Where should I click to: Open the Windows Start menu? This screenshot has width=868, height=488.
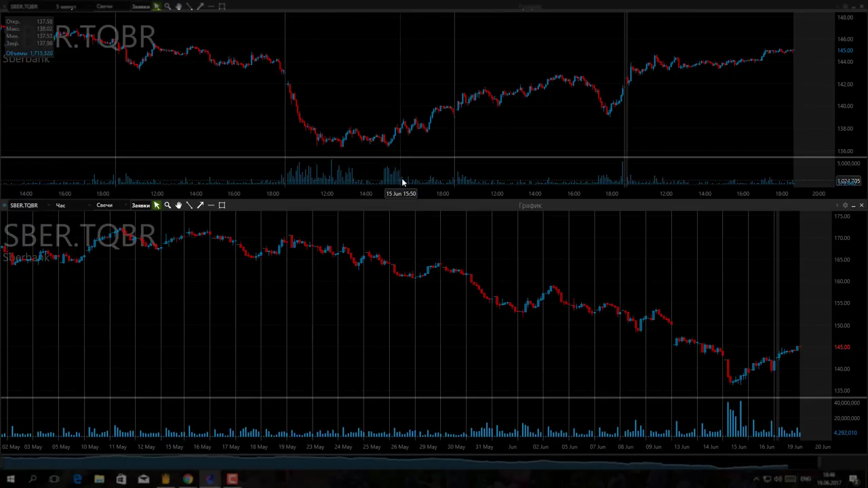click(10, 479)
